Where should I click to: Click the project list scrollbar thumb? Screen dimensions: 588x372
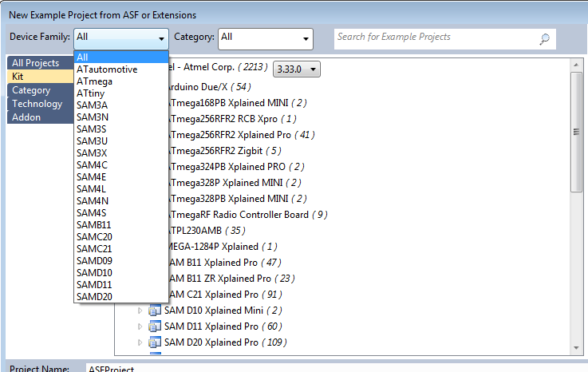pos(576,132)
